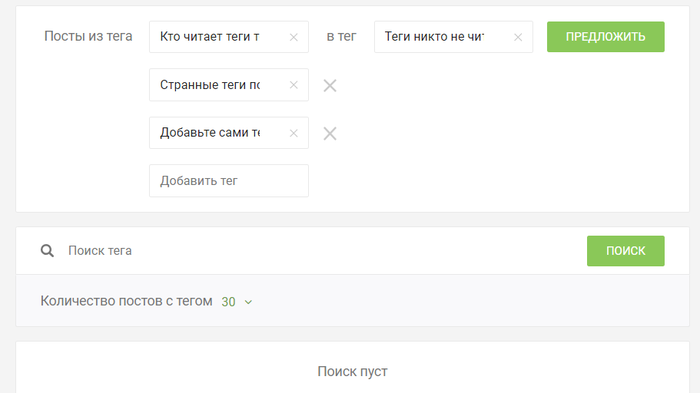The height and width of the screenshot is (393, 700).
Task: Edit the 'Добавьте сами' tag field
Action: click(219, 133)
